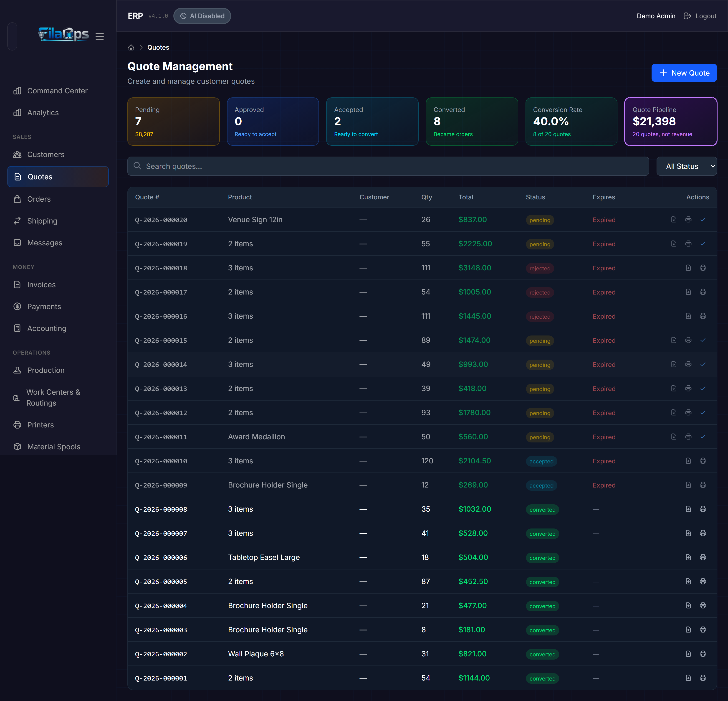Click the Conversion Rate card

(571, 122)
